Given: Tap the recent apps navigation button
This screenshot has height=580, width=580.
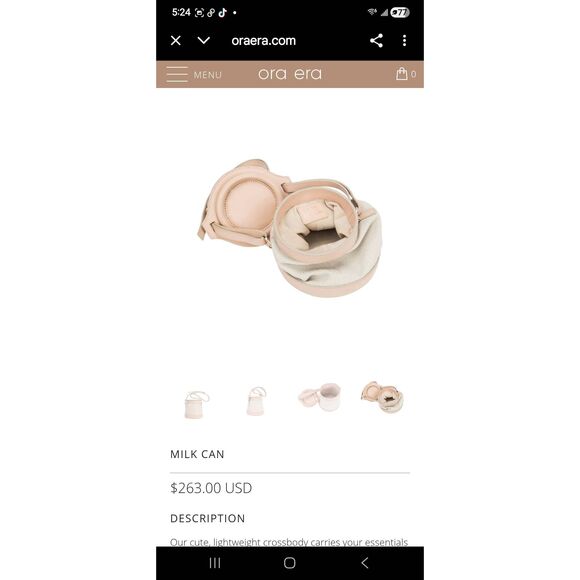Looking at the screenshot, I should (215, 563).
